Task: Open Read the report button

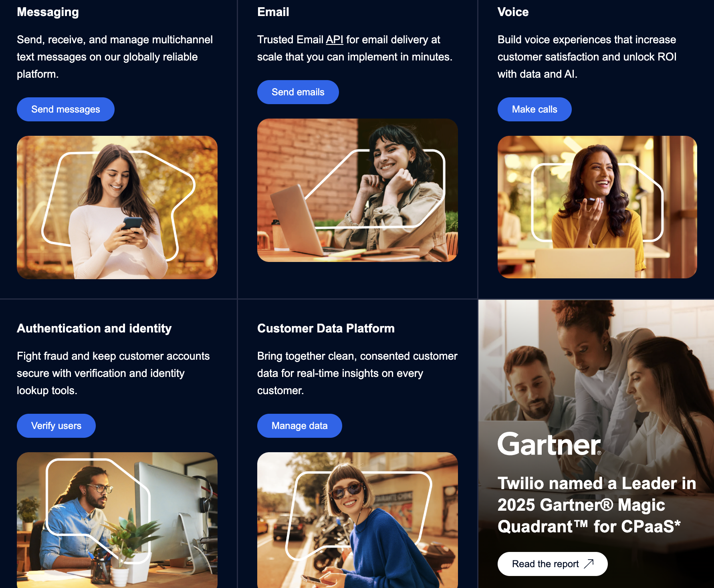Action: click(553, 564)
